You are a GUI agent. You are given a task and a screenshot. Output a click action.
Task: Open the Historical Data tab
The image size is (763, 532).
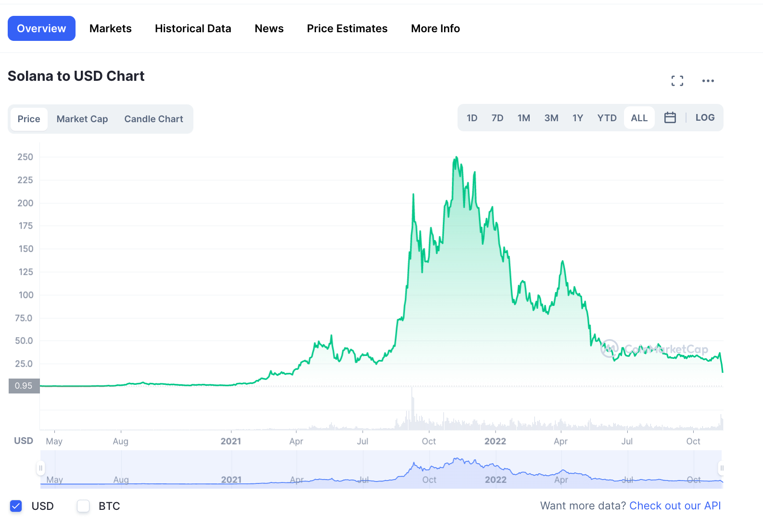[x=193, y=28]
